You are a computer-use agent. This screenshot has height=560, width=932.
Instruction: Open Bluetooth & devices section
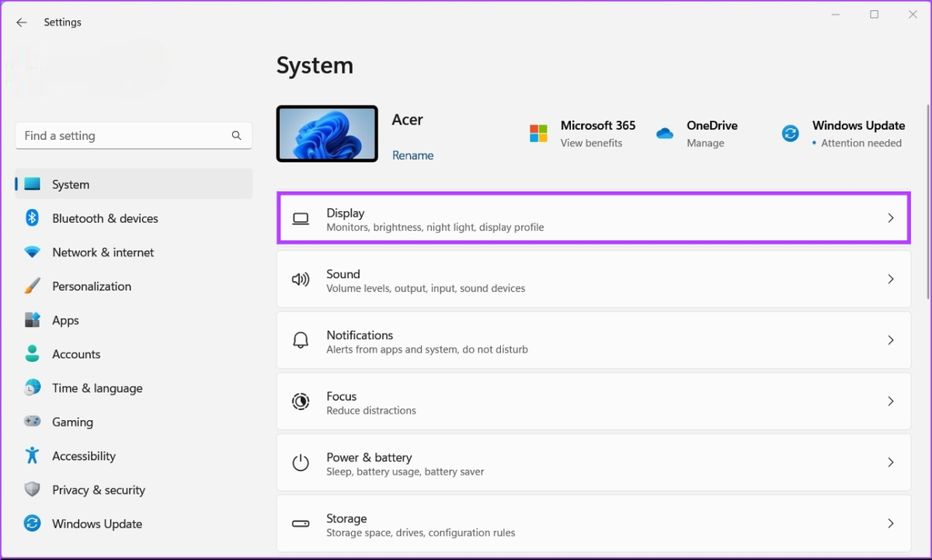click(x=134, y=218)
